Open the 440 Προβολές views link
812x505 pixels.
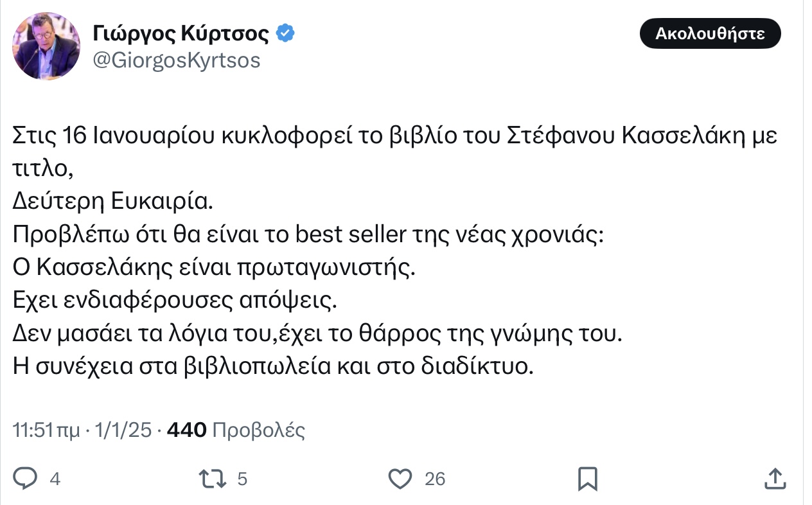[237, 429]
